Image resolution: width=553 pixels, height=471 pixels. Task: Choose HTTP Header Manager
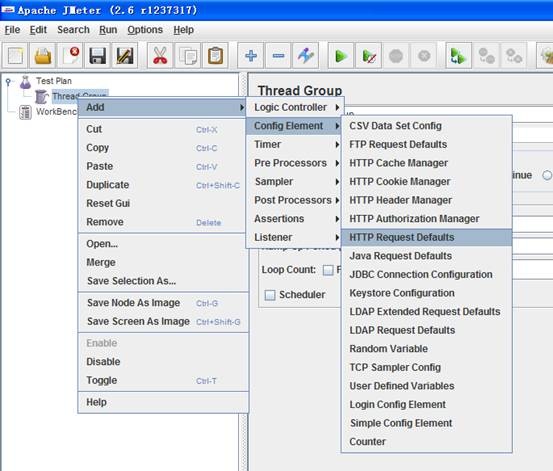[427, 200]
